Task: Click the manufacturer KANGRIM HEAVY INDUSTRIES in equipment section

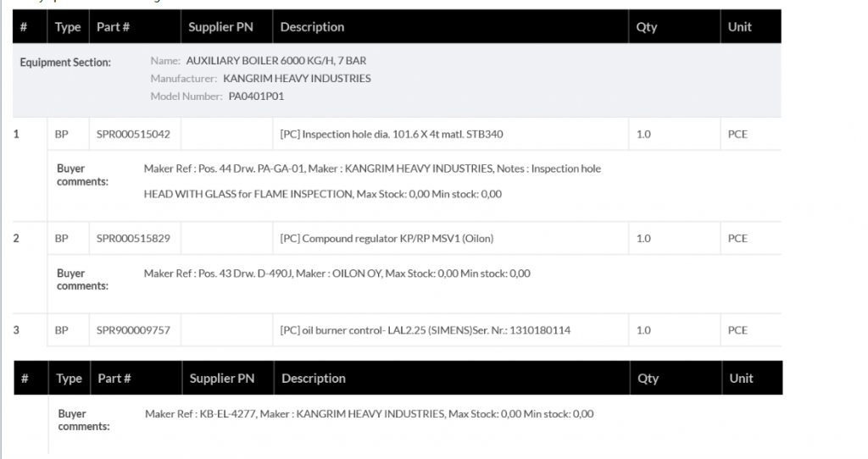Action: pos(297,79)
